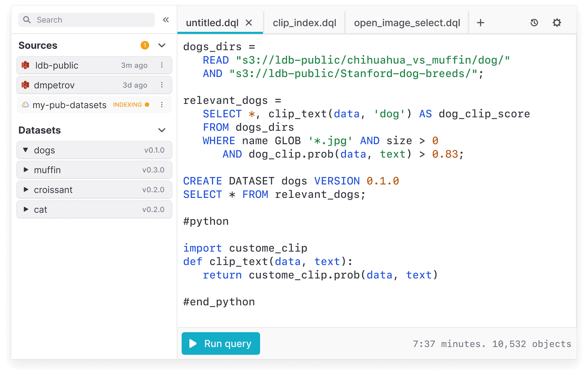Screen dimensions: 588x376
Task: Open options menu for ldb-public source
Action: [x=162, y=65]
